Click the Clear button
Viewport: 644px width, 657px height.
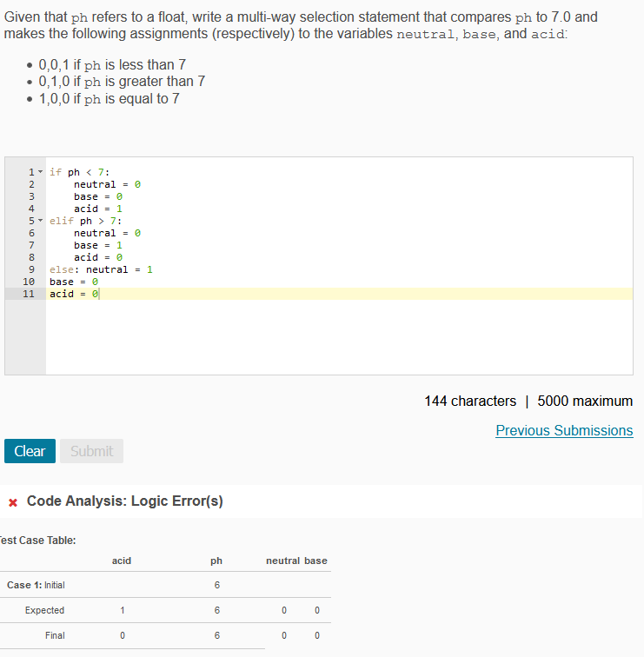(x=30, y=451)
